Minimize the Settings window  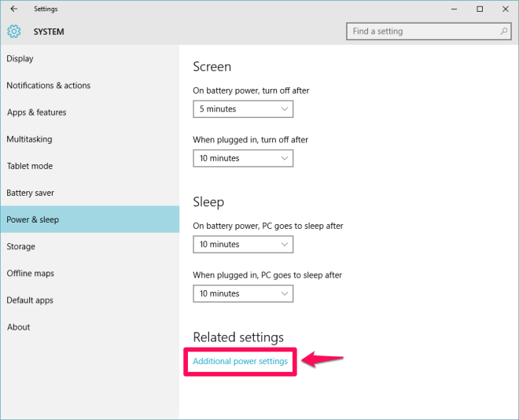[455, 9]
